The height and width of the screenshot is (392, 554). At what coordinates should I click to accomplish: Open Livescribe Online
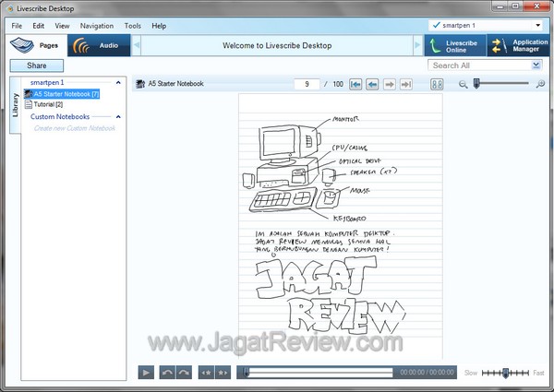click(453, 45)
